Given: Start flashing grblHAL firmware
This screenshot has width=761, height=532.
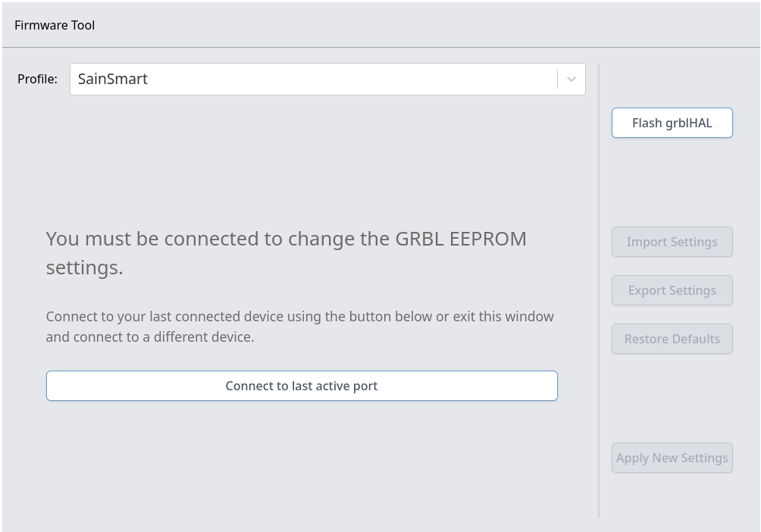Looking at the screenshot, I should click(x=672, y=123).
